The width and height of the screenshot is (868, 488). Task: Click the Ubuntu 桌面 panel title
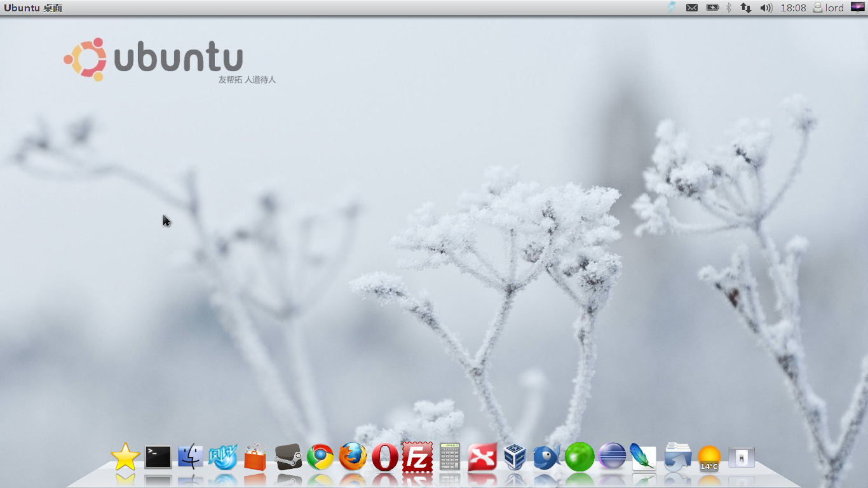coord(33,8)
